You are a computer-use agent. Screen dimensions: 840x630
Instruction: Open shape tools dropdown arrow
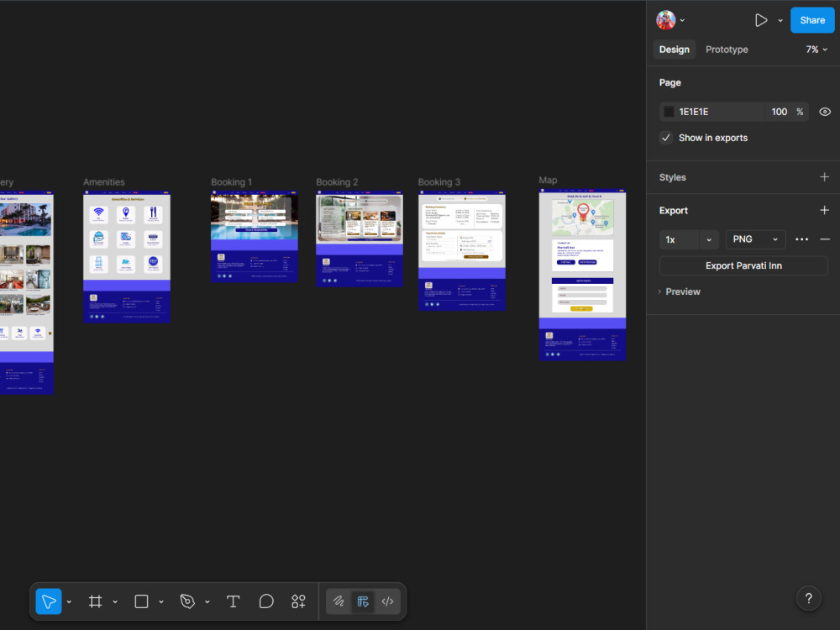click(x=161, y=601)
